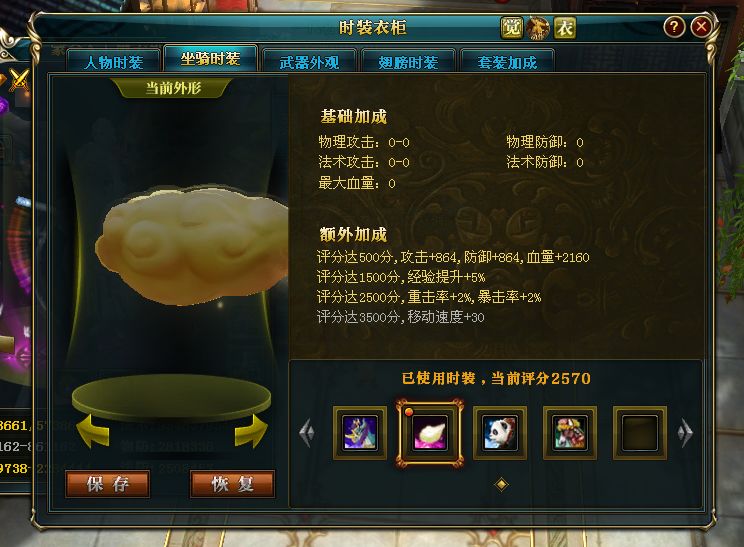Click the 觉 awakening icon
The width and height of the screenshot is (744, 547).
512,28
